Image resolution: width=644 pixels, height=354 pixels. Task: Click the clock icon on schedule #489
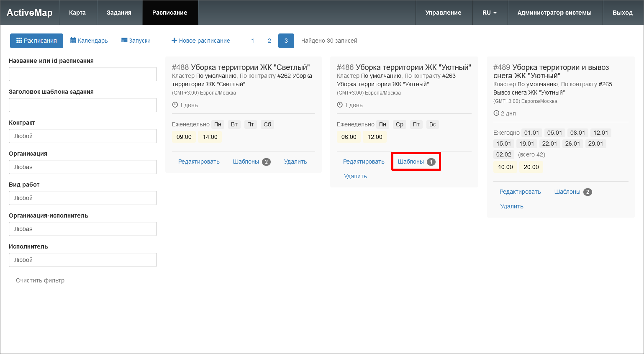(496, 113)
